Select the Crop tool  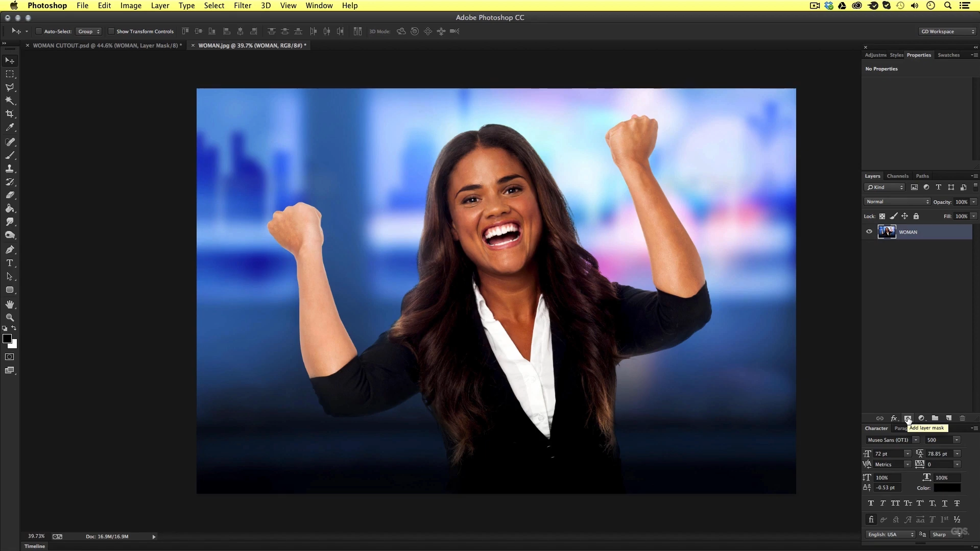click(x=10, y=114)
